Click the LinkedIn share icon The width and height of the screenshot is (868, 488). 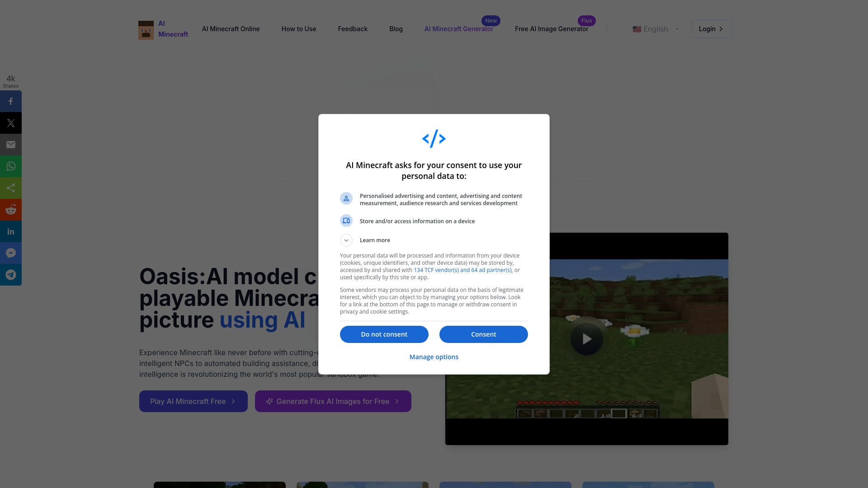click(11, 231)
